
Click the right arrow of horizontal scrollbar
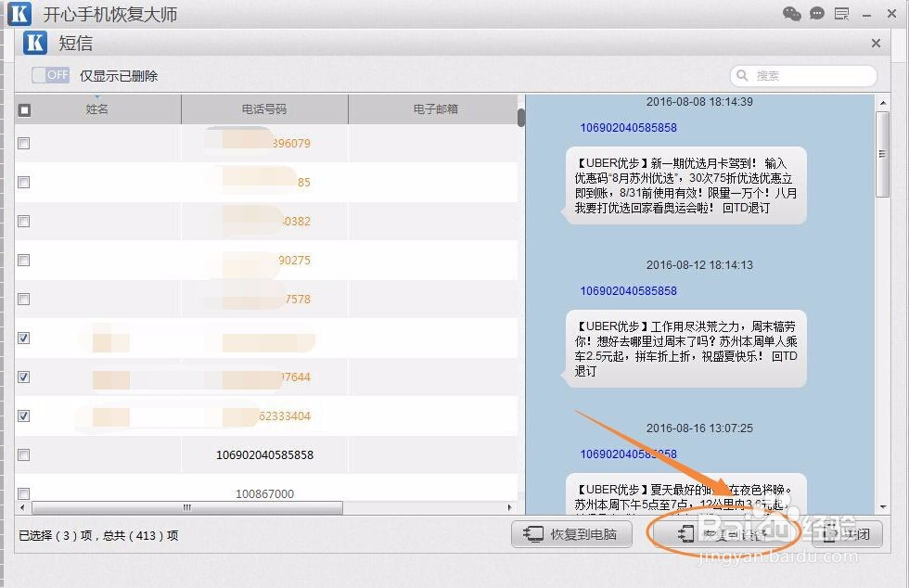pos(511,508)
